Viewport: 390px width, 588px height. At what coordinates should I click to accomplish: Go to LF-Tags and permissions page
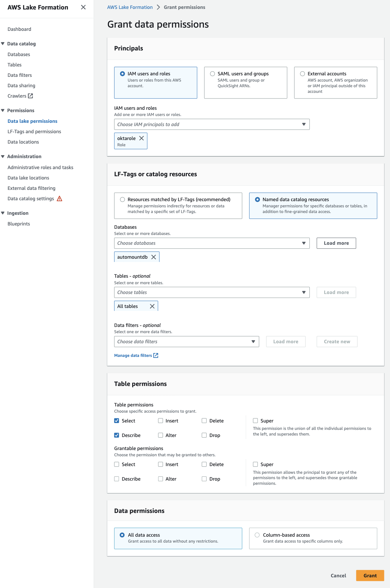[x=34, y=131]
